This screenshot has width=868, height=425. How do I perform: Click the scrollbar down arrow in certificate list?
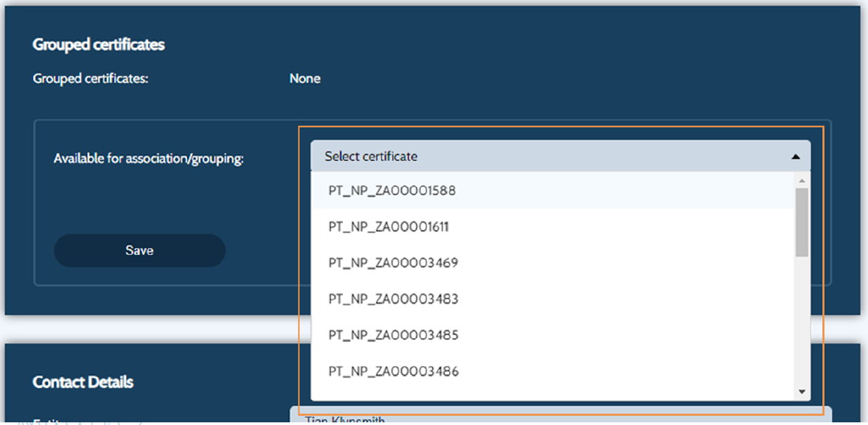click(802, 391)
